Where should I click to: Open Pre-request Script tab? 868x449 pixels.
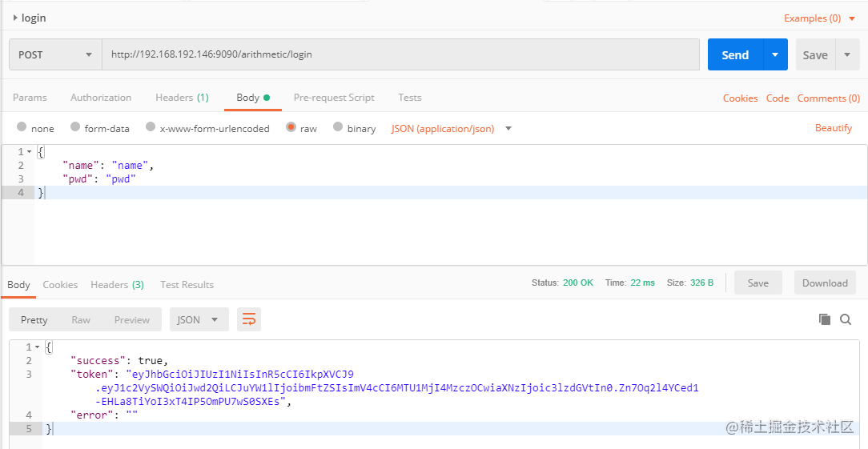pos(334,98)
